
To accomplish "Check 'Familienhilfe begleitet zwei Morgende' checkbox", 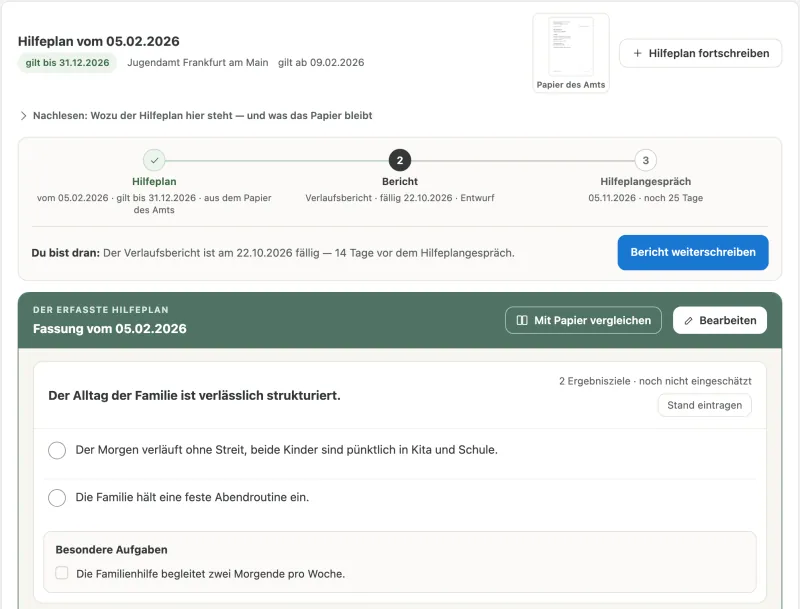I will [62, 573].
